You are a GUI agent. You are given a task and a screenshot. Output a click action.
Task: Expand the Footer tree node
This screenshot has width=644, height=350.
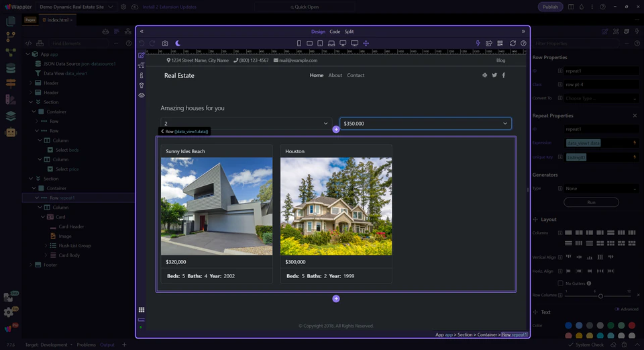[31, 265]
